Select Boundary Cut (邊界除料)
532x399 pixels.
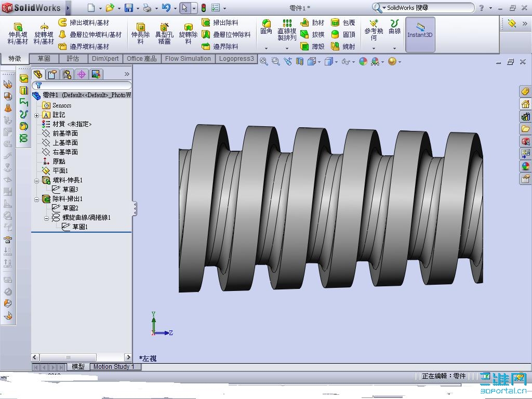[220, 46]
